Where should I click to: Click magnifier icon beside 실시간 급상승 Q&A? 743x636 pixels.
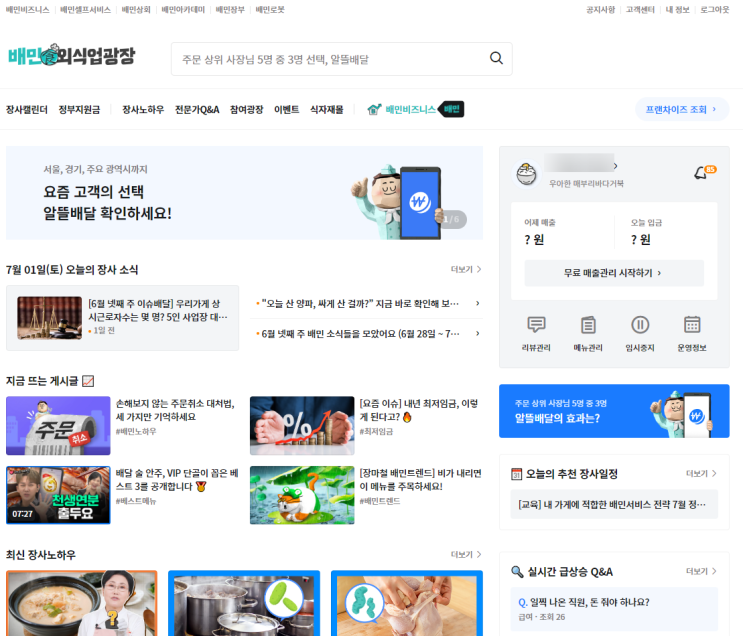point(516,572)
